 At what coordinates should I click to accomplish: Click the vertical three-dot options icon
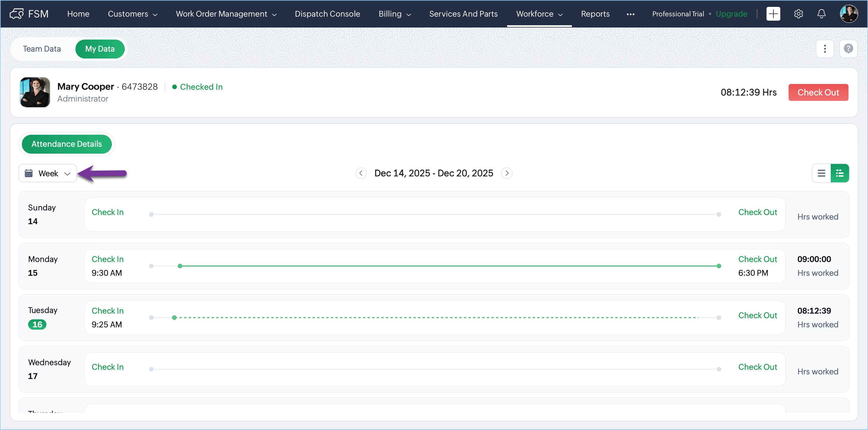coord(824,49)
